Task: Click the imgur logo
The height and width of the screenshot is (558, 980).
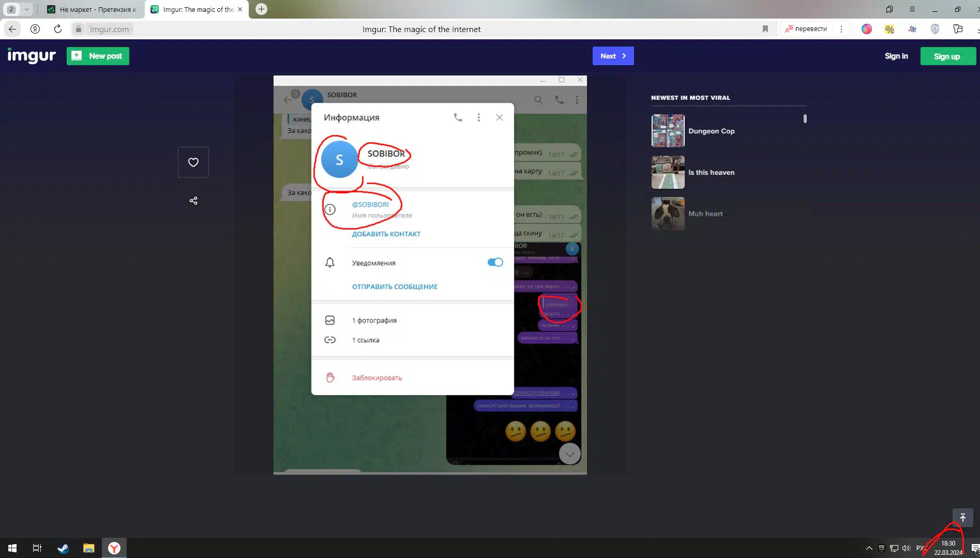Action: (x=32, y=55)
